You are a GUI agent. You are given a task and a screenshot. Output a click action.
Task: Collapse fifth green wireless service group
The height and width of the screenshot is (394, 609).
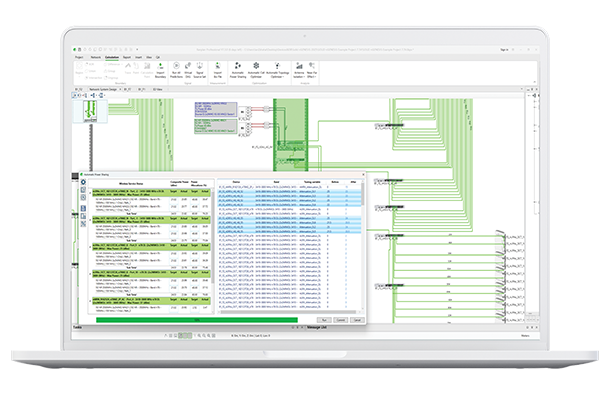tap(90, 301)
